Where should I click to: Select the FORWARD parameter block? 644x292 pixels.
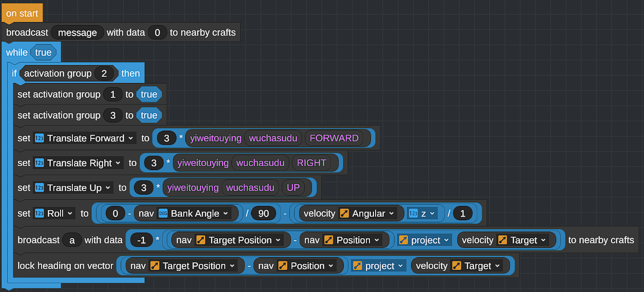334,138
